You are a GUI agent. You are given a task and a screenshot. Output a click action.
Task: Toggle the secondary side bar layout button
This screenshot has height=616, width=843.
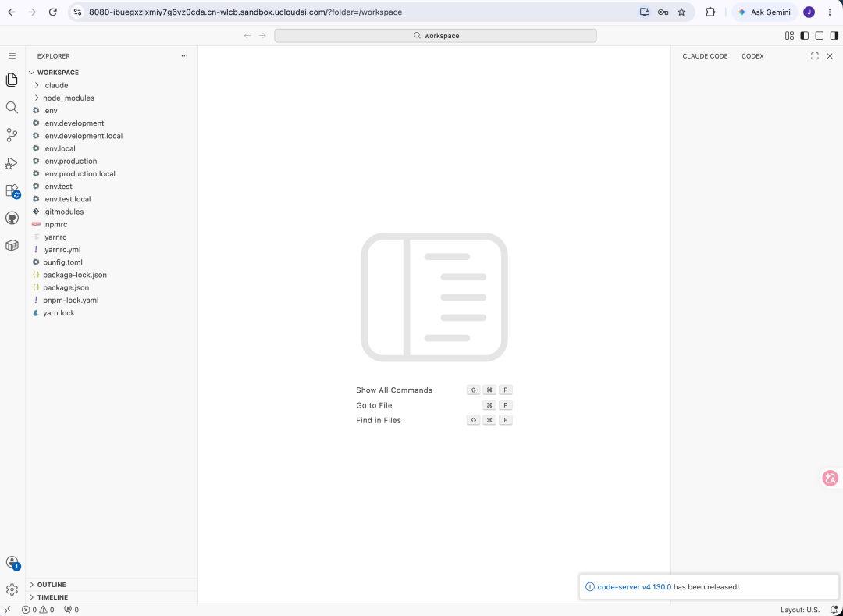[x=834, y=35]
